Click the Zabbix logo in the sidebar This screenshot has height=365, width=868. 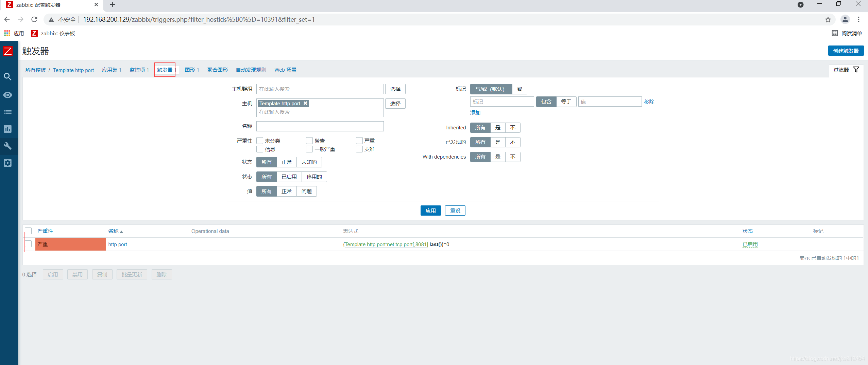(7, 51)
